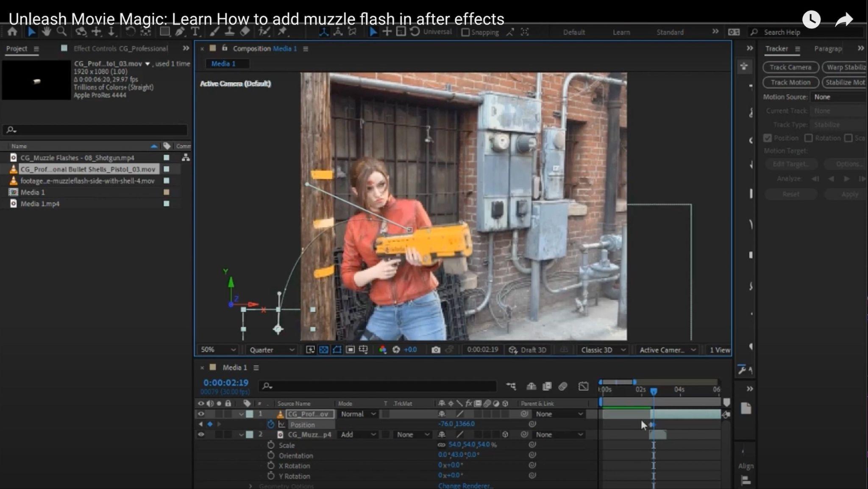Viewport: 868px width, 489px height.
Task: Click the Track Motion button
Action: pyautogui.click(x=790, y=82)
